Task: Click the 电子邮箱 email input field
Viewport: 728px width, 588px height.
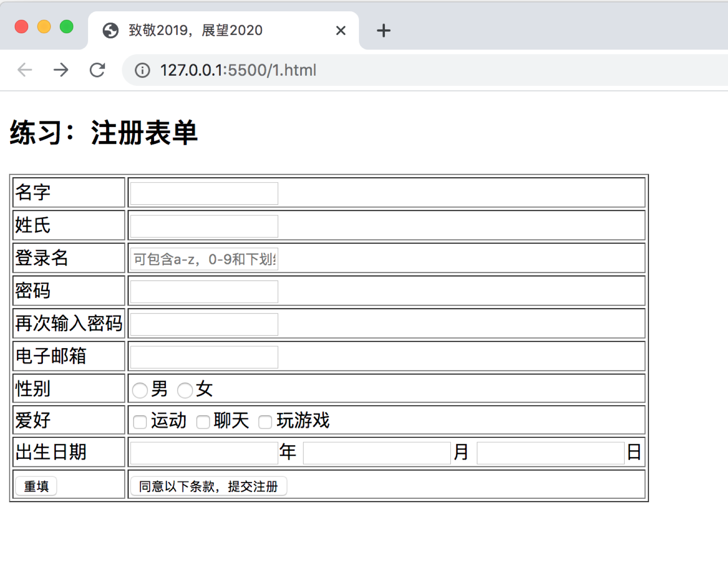Action: tap(203, 357)
